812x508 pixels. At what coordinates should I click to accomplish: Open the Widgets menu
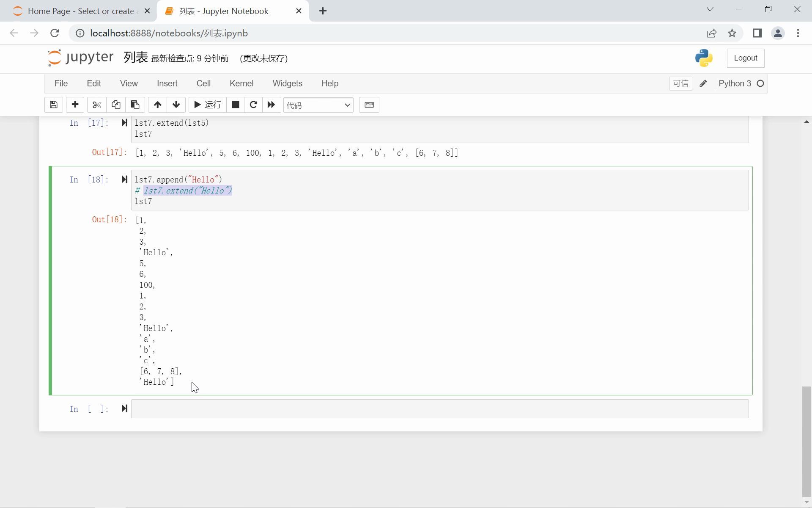click(288, 84)
